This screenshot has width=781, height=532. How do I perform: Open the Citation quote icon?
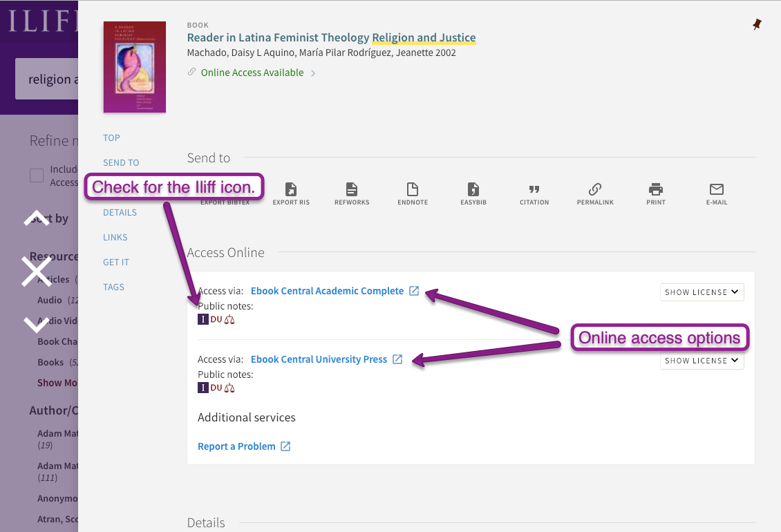(534, 190)
